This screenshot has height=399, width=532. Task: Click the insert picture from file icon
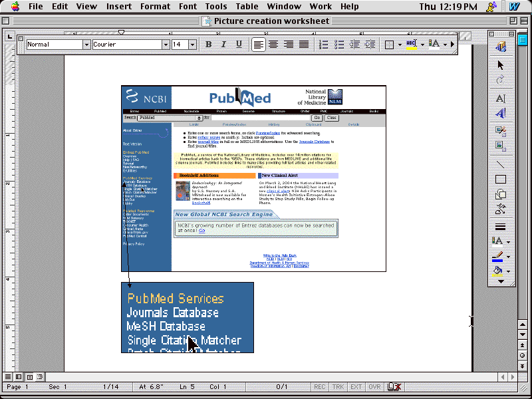pos(501,146)
